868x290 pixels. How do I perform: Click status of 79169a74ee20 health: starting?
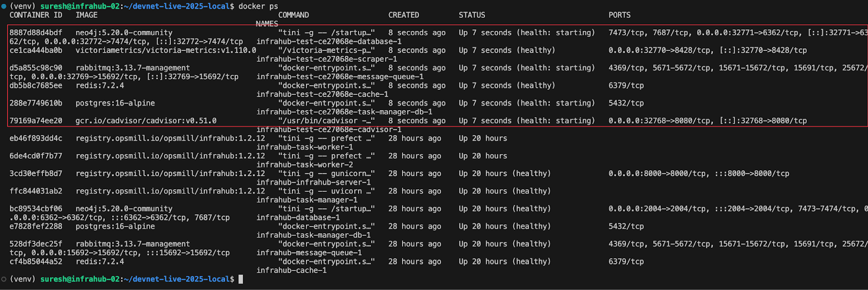tap(527, 121)
